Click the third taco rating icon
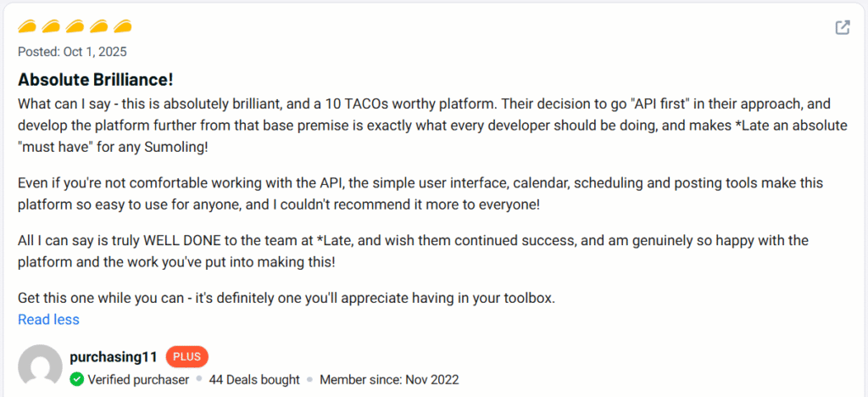This screenshot has height=397, width=868. (75, 27)
